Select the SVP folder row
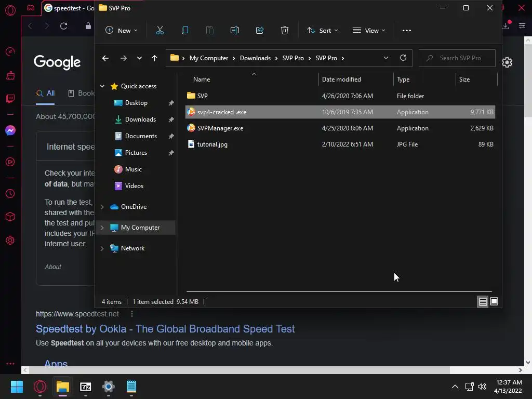The height and width of the screenshot is (399, 532). [x=340, y=96]
